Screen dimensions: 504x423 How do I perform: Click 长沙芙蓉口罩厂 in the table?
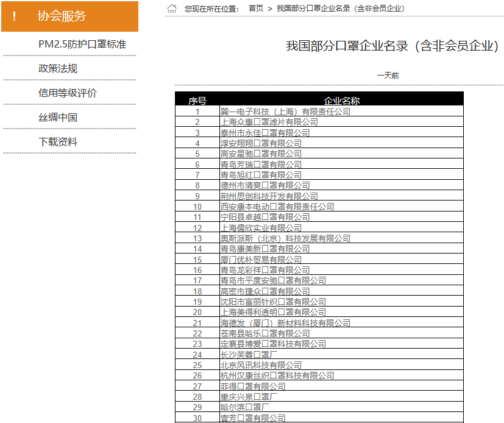tap(249, 355)
